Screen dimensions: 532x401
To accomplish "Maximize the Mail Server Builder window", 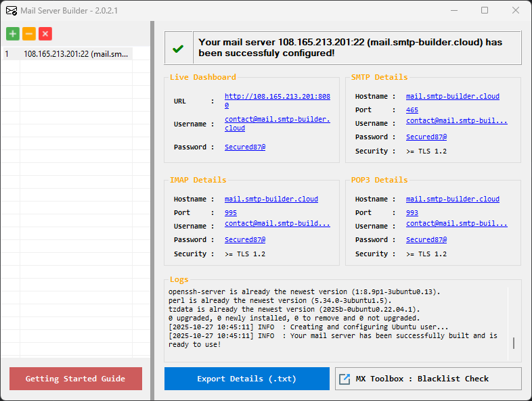I will [485, 10].
